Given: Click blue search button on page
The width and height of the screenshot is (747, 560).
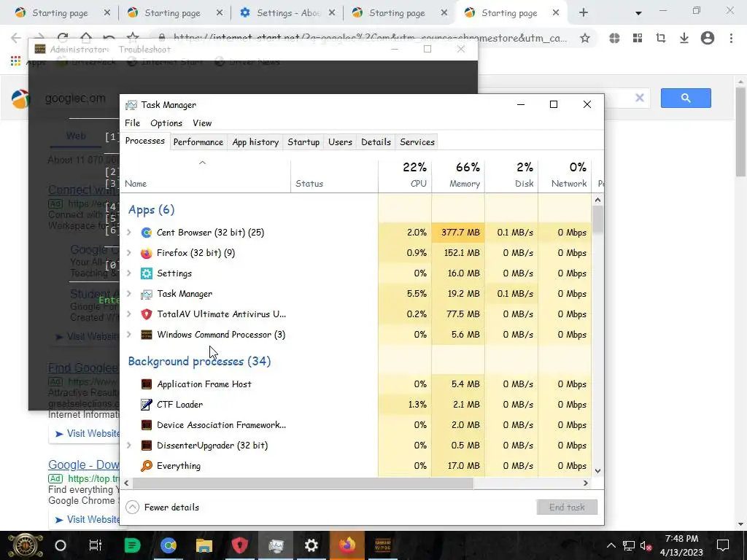Looking at the screenshot, I should pyautogui.click(x=686, y=98).
